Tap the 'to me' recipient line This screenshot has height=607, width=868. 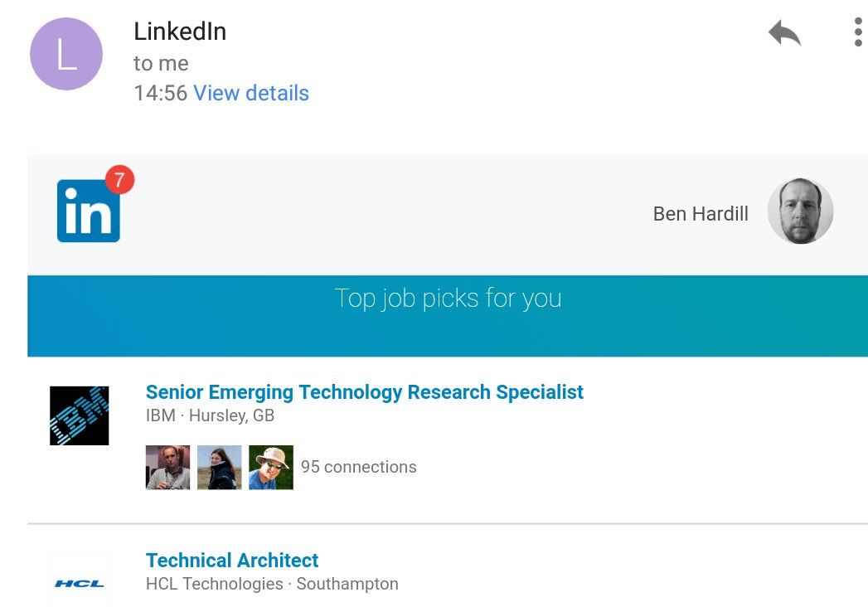161,63
